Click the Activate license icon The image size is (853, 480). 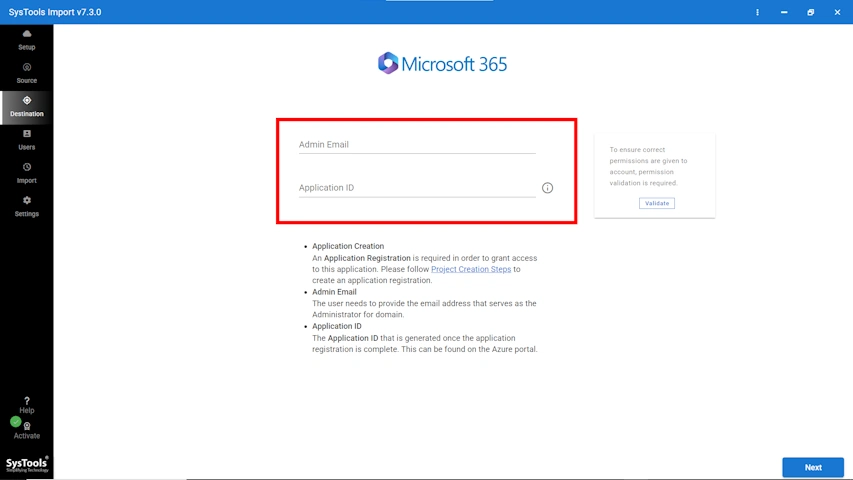(27, 426)
